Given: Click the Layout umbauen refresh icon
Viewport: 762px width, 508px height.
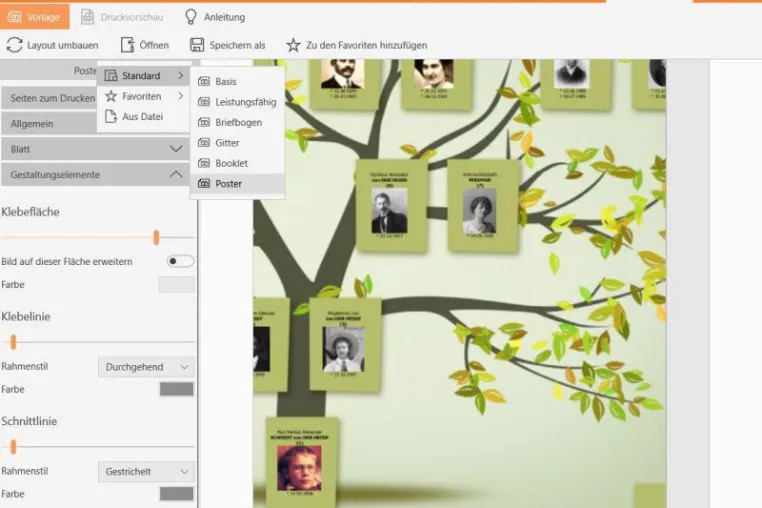Looking at the screenshot, I should tap(15, 45).
